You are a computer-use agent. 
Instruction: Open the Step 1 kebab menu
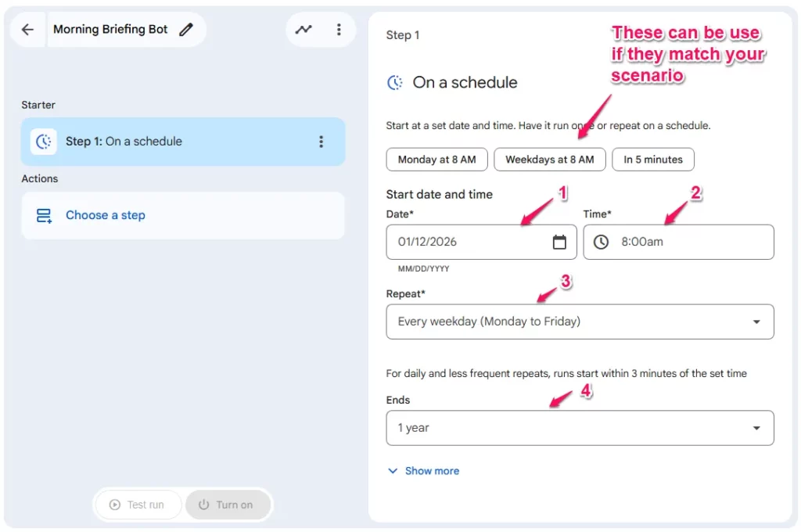321,141
